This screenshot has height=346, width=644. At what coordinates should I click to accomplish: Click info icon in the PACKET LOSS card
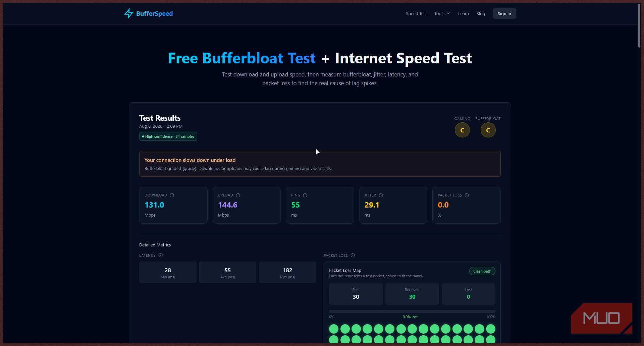467,195
